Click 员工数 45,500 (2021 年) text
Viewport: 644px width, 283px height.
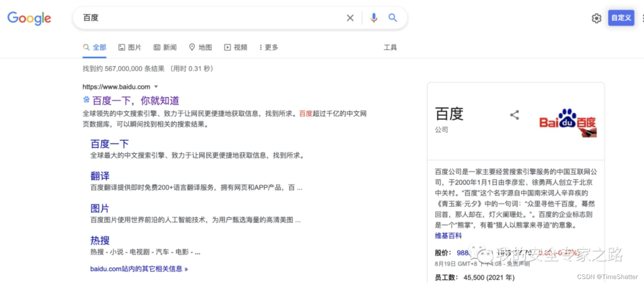coord(475,277)
